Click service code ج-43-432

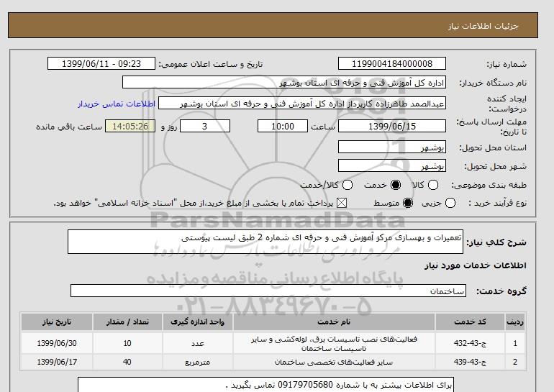(470, 343)
